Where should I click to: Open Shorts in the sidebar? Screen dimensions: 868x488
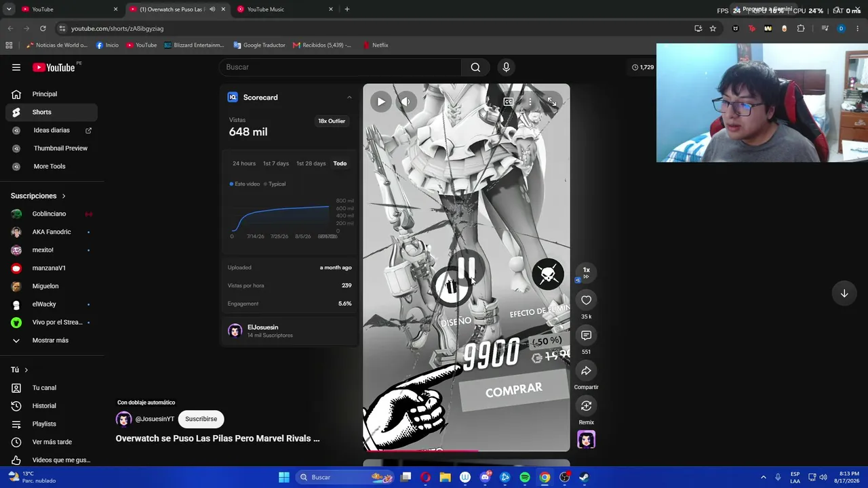click(x=52, y=112)
